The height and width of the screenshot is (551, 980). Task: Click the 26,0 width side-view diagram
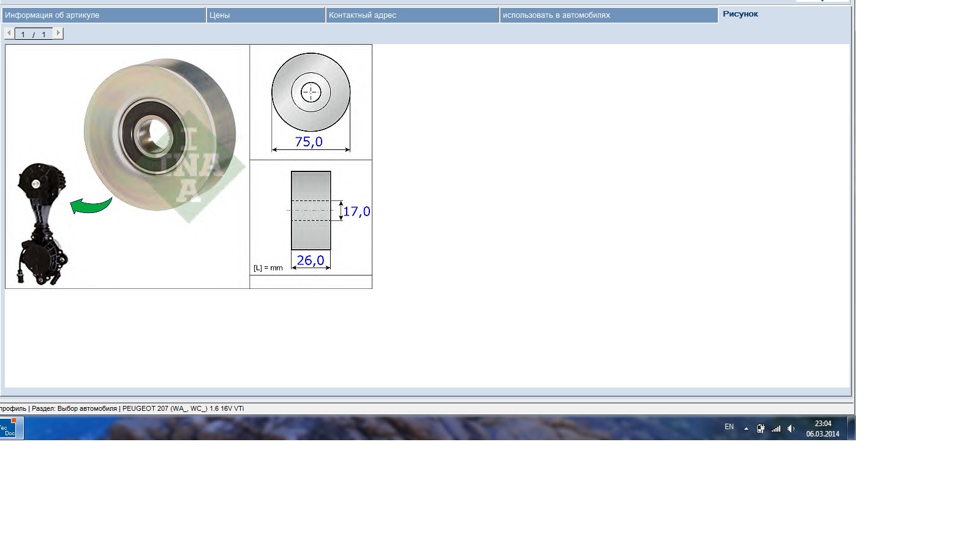click(311, 217)
